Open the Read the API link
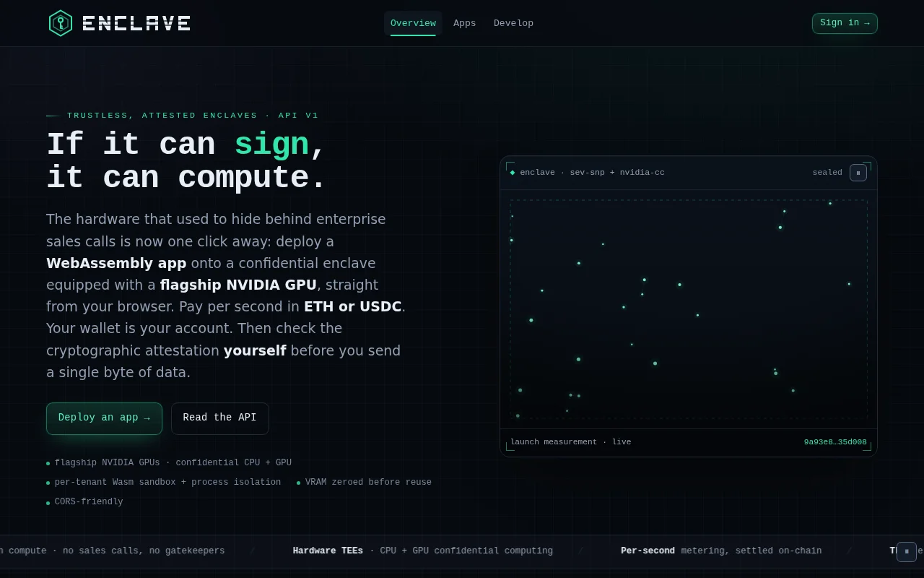 point(219,418)
